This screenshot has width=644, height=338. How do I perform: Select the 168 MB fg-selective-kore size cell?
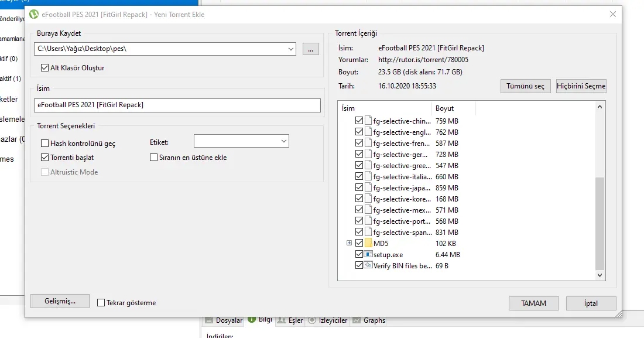(447, 199)
